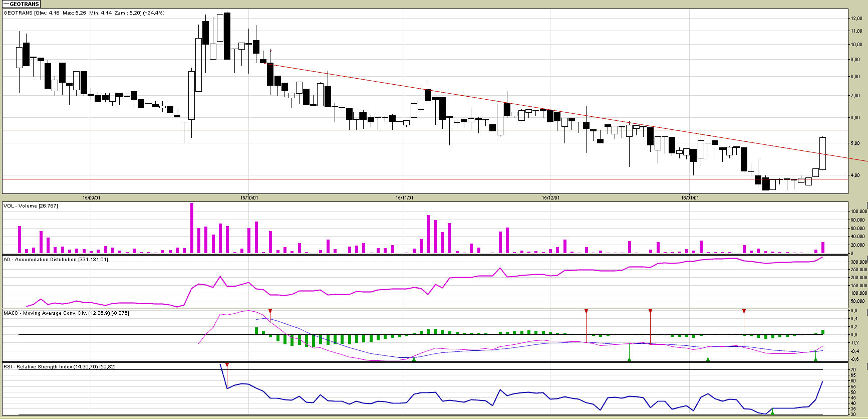Click the 100.000 volume axis label
Viewport: 868px width, 419px height.
point(858,212)
